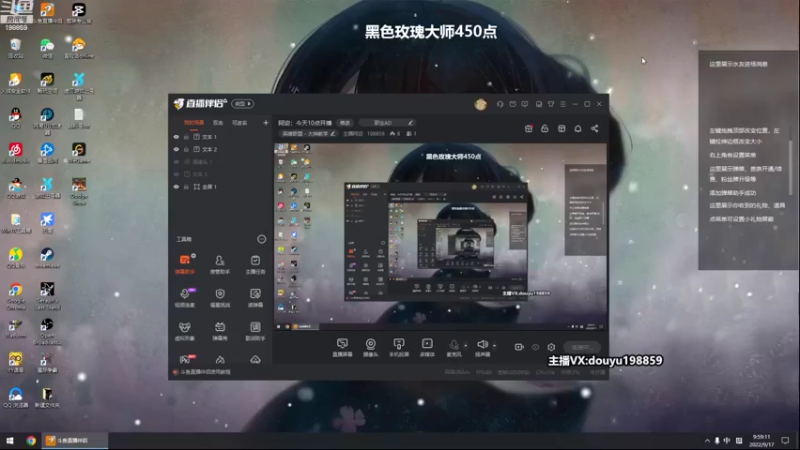Screen dimensions: 800x450
Task: Click the gift box icon with the red dot
Action: pyautogui.click(x=529, y=129)
